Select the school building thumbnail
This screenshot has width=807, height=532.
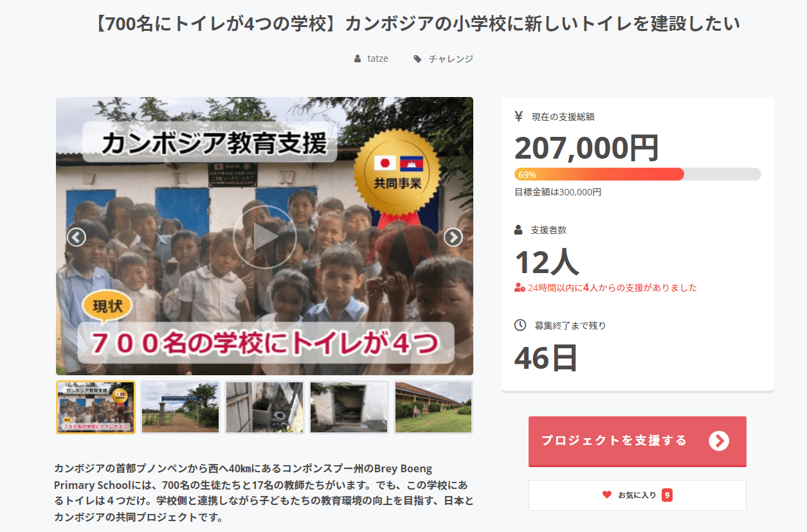[x=433, y=407]
